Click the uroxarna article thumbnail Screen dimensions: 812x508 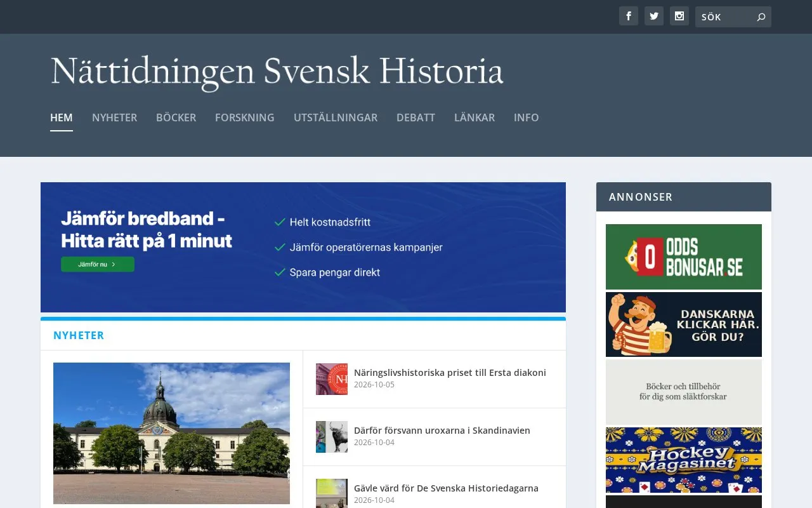tap(332, 437)
